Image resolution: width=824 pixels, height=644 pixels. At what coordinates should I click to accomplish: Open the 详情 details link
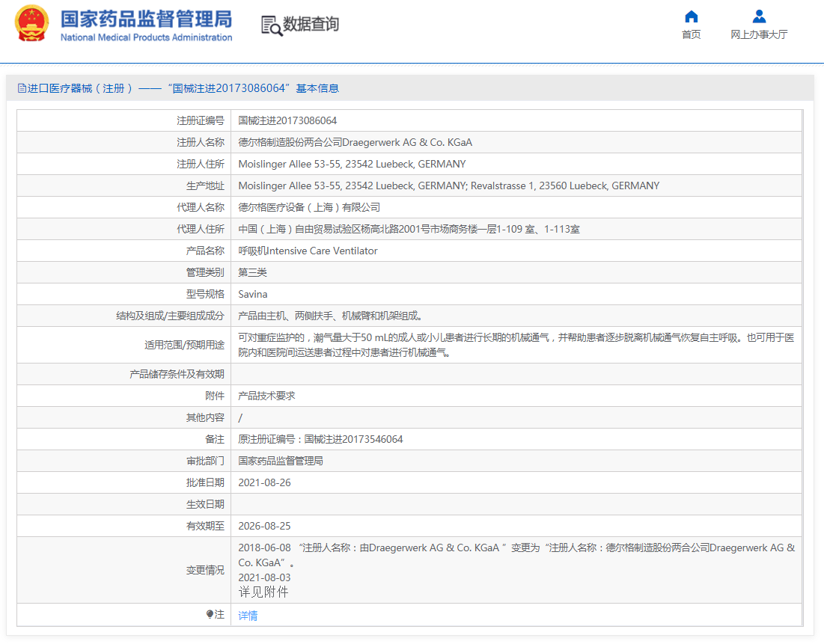click(248, 616)
